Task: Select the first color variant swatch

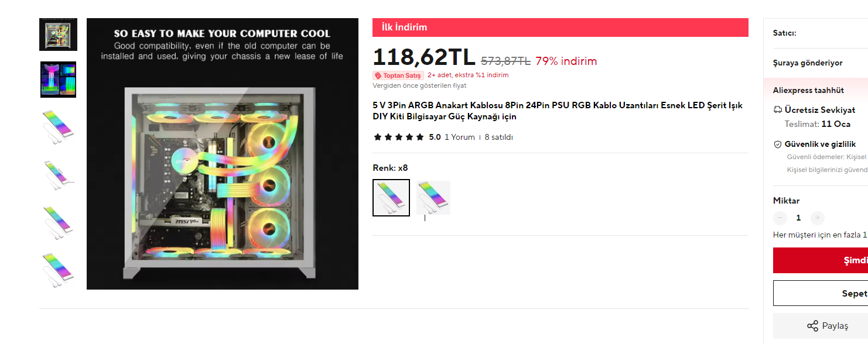Action: click(x=391, y=198)
